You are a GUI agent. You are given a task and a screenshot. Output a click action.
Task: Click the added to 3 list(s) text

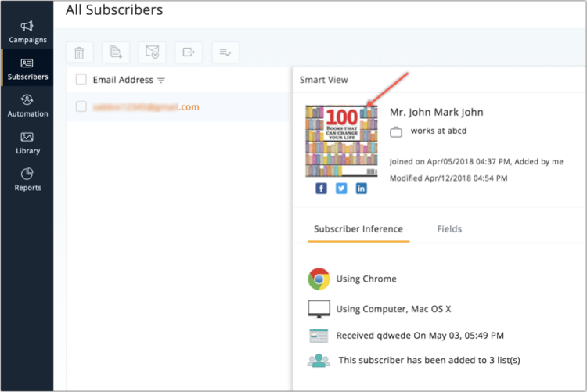tap(430, 361)
